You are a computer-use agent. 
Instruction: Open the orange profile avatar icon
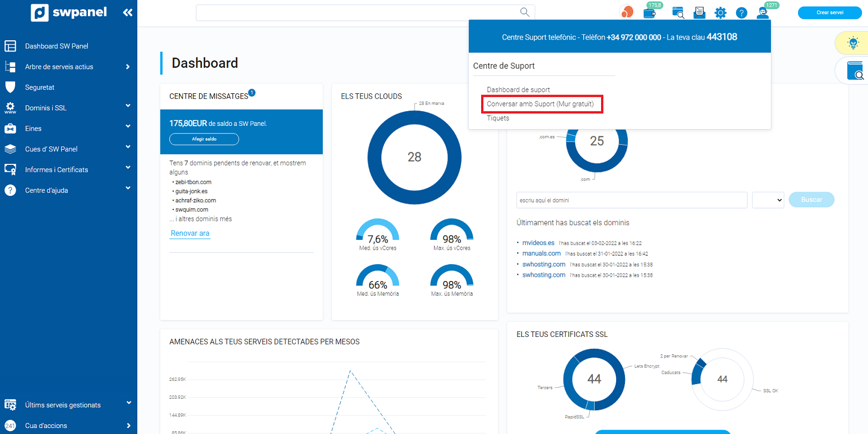coord(627,12)
